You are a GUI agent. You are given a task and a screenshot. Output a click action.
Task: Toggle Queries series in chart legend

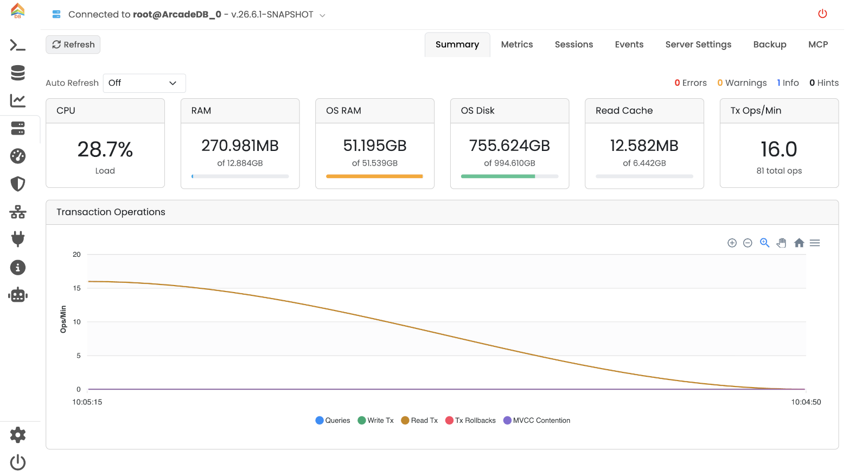click(x=333, y=420)
